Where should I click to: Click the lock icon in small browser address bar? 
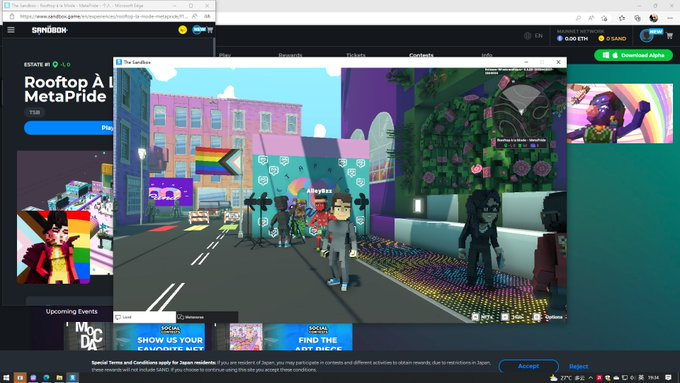click(12, 16)
